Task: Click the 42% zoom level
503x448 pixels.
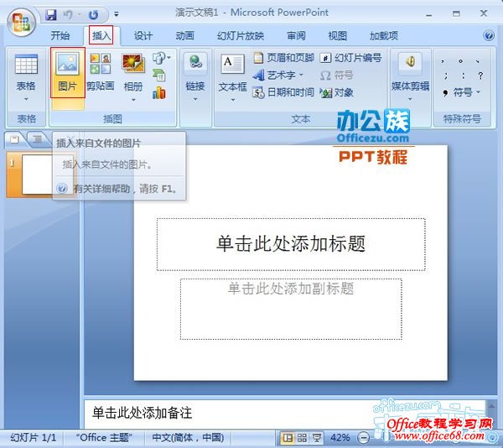Action: click(340, 438)
